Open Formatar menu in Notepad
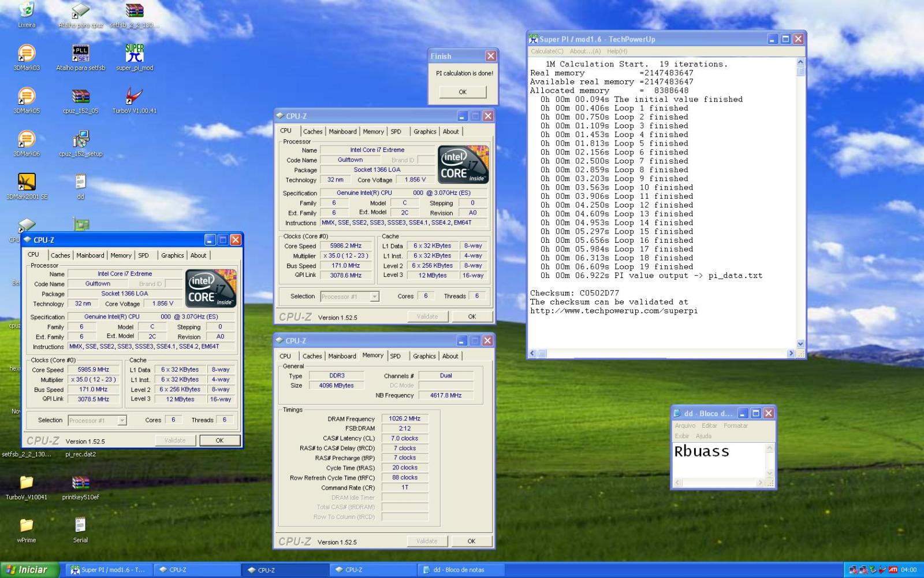 pos(735,425)
